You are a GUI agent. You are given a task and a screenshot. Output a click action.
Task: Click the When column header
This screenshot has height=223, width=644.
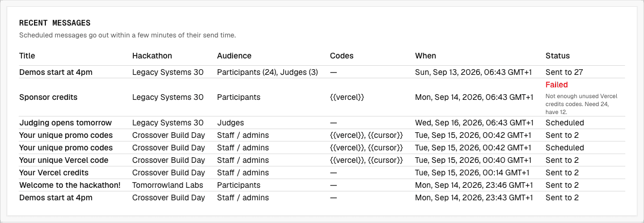[426, 56]
